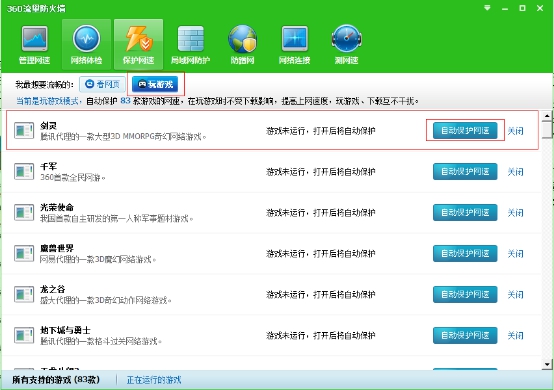Close the 360流量防火墙 window
The height and width of the screenshot is (390, 554).
(x=540, y=8)
